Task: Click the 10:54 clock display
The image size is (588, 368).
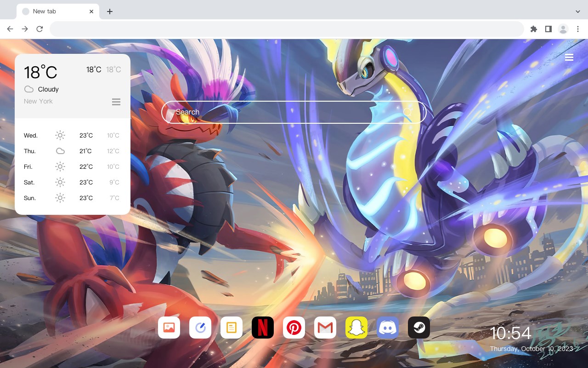Action: (x=510, y=333)
